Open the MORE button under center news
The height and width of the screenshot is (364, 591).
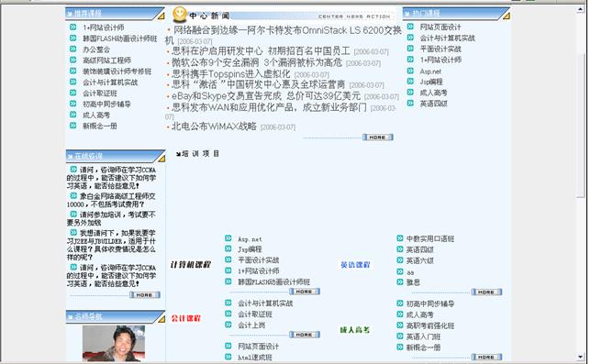378,138
